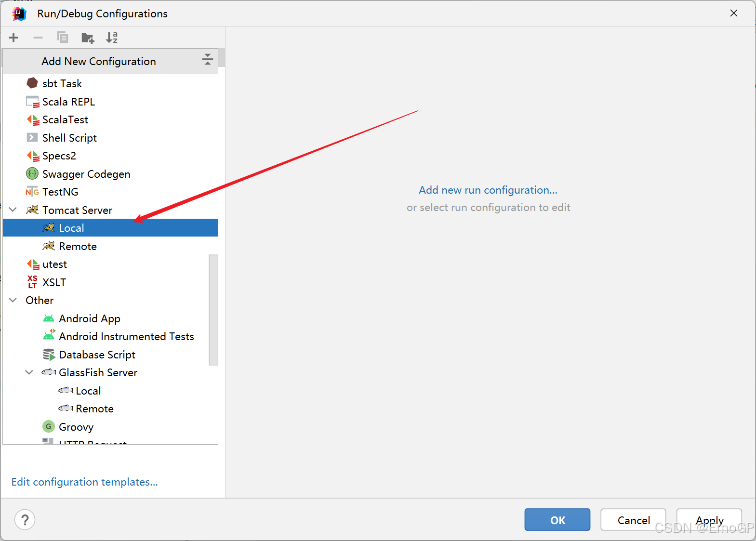Click the Shell Script icon
The width and height of the screenshot is (756, 541).
32,138
